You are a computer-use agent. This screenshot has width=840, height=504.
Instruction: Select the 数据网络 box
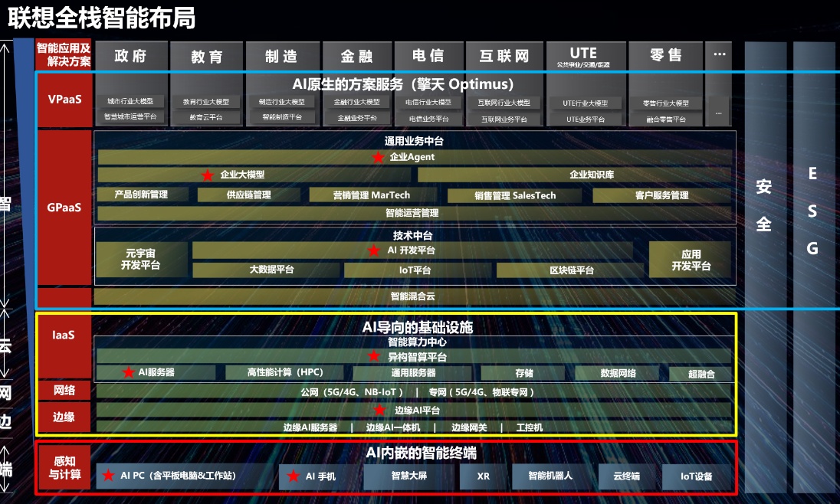click(x=617, y=373)
